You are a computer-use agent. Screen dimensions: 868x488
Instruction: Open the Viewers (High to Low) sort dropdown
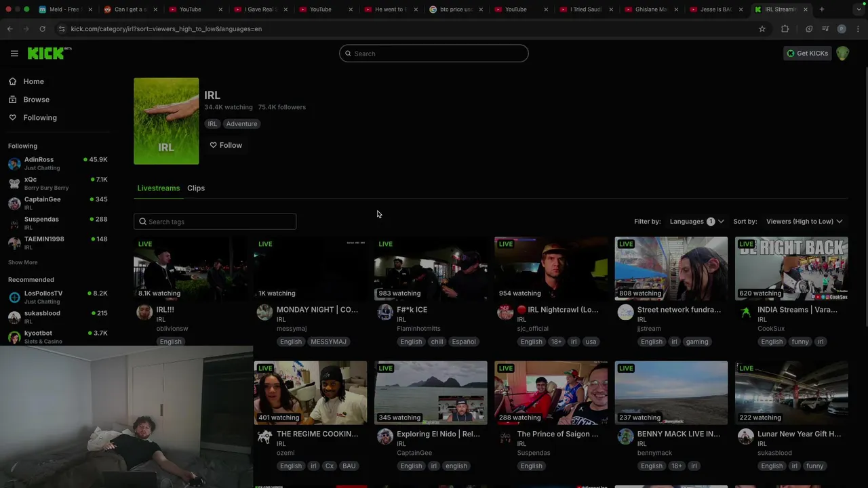tap(804, 222)
